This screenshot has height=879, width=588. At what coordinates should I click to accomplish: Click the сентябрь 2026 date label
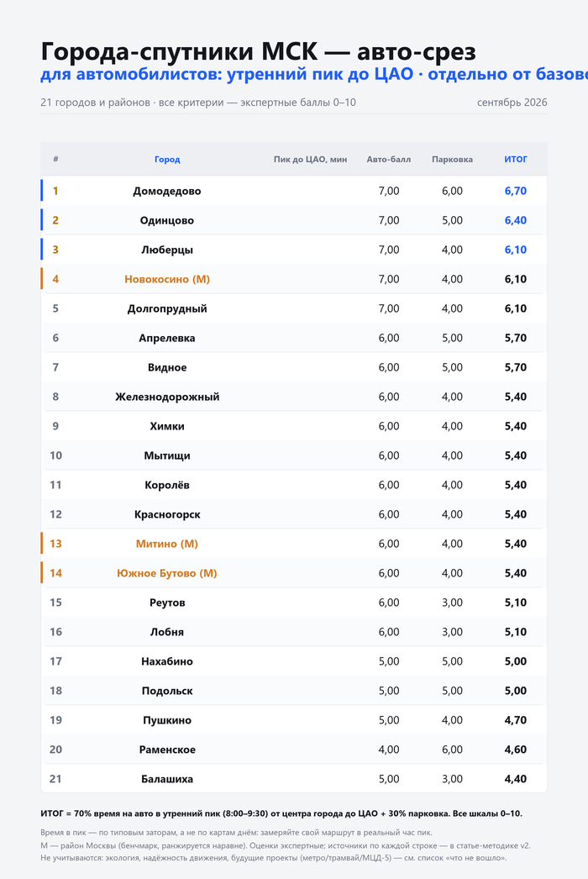coord(512,103)
